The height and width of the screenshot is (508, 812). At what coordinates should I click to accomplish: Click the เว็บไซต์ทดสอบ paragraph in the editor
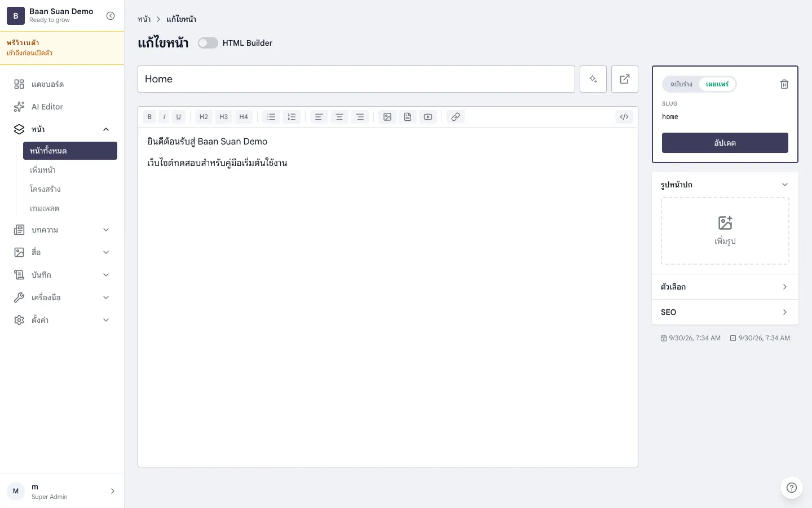[x=217, y=163]
